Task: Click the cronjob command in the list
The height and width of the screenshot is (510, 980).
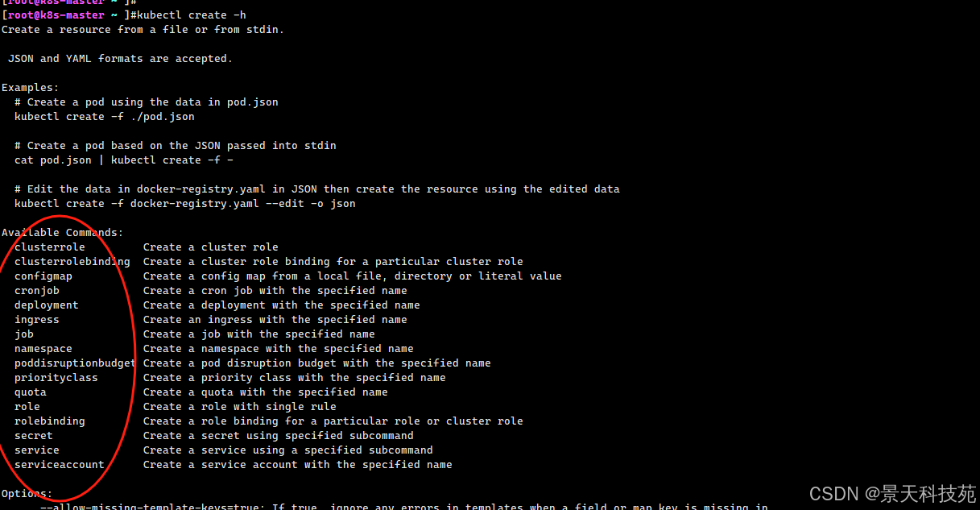Action: [36, 291]
